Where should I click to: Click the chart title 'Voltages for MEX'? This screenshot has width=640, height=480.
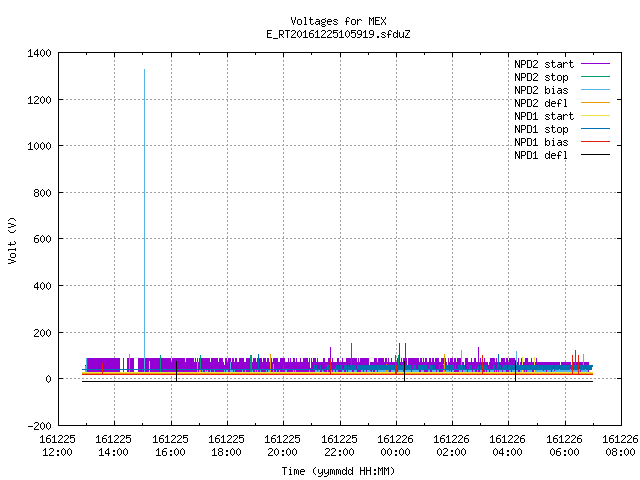click(338, 21)
